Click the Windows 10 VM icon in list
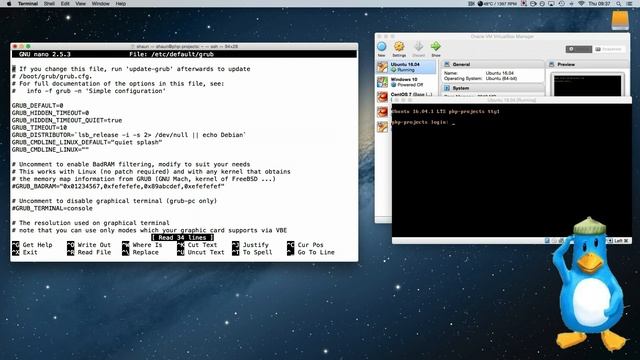Screen dimensions: 640x360 coord(382,82)
